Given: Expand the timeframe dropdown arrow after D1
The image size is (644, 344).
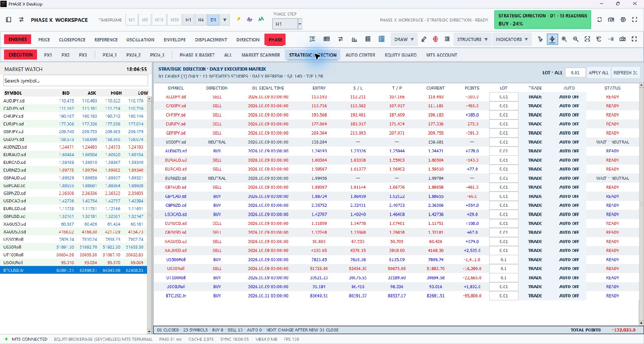Looking at the screenshot, I should pos(225,20).
